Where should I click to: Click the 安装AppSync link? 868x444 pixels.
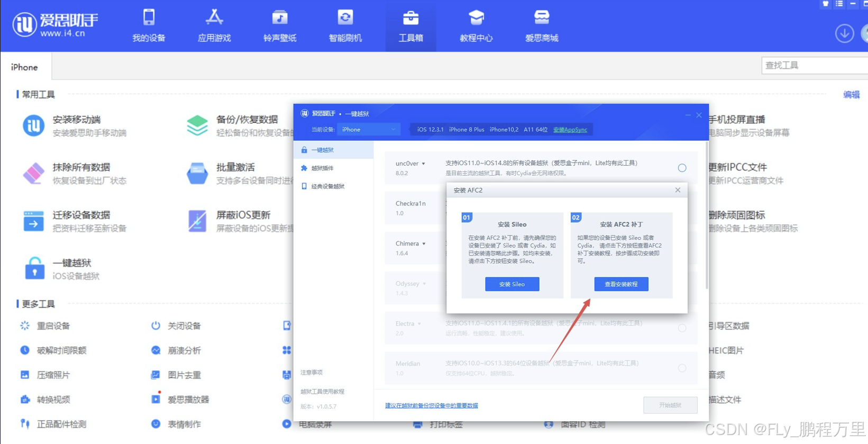(x=570, y=130)
